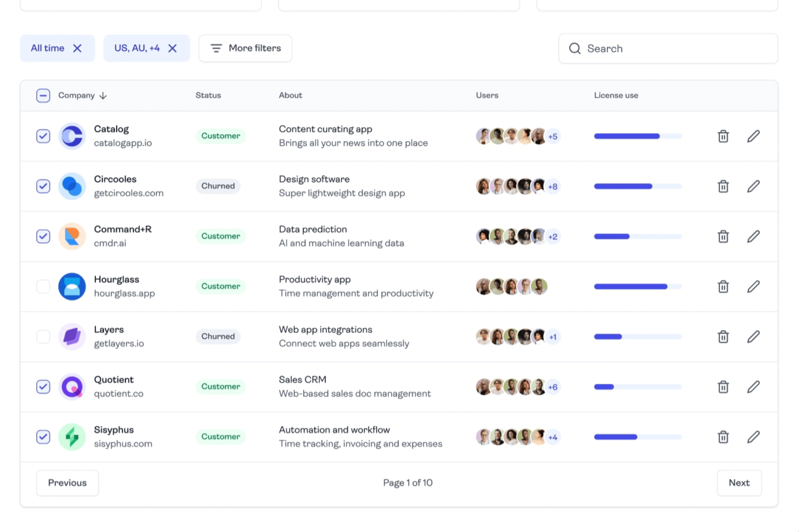Select the Hourglass row checkbox
This screenshot has width=799, height=532.
(x=43, y=287)
